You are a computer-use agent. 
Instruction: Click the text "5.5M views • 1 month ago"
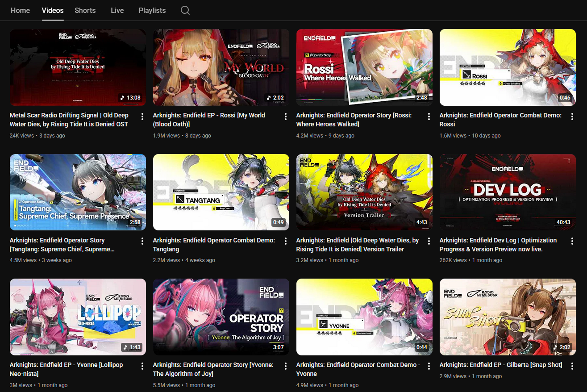point(184,385)
